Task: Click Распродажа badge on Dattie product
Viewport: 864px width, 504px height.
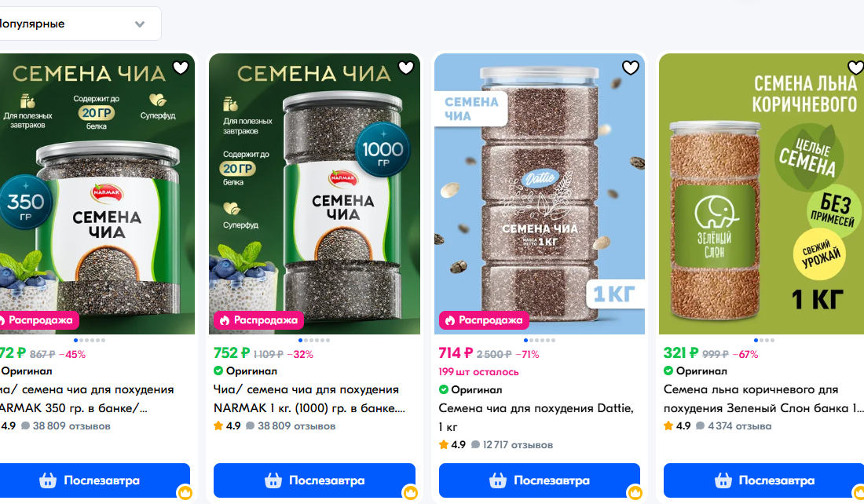Action: coord(485,320)
